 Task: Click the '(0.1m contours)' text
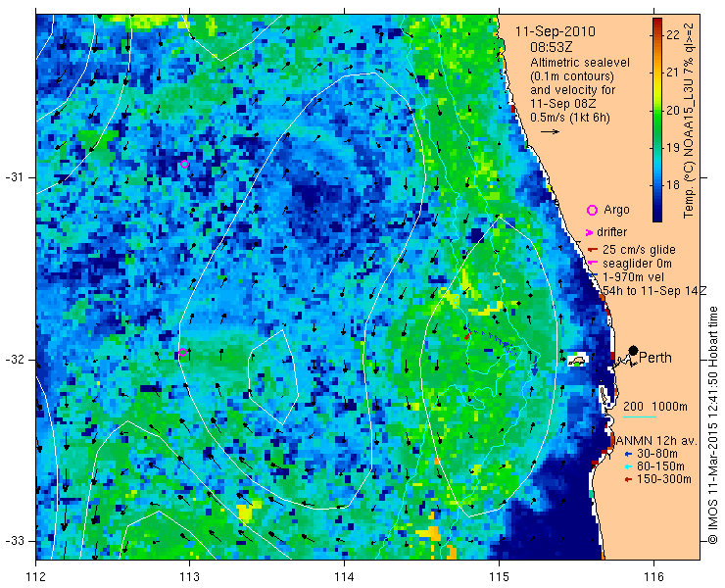[572, 75]
